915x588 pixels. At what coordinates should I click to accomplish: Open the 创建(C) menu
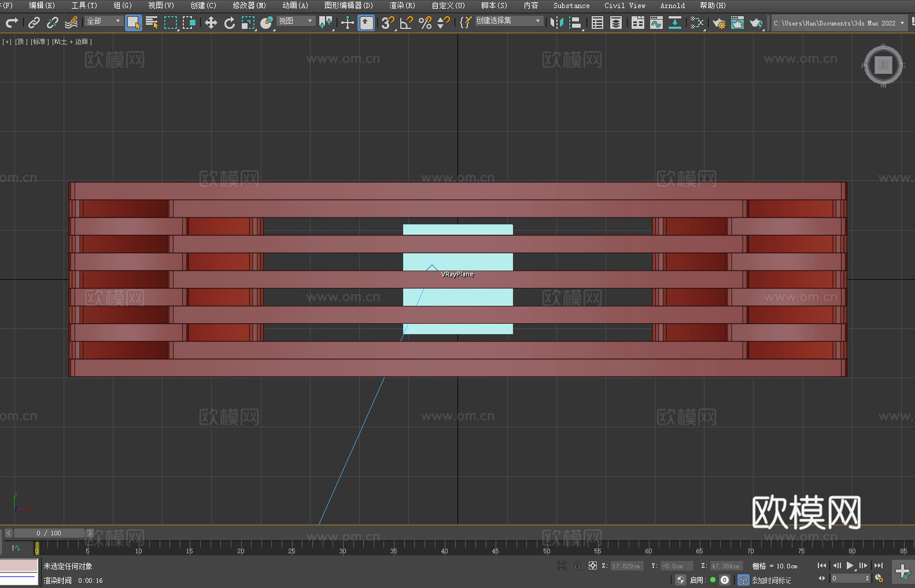pos(203,5)
